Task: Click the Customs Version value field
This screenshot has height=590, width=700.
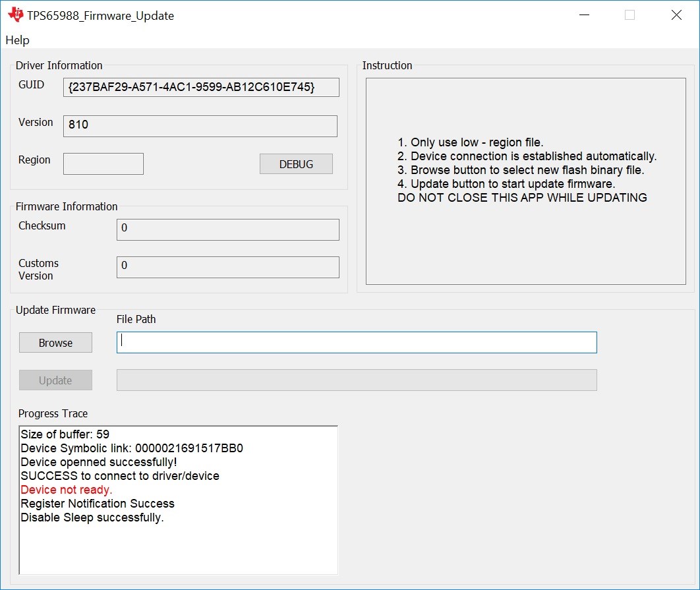Action: click(x=227, y=267)
